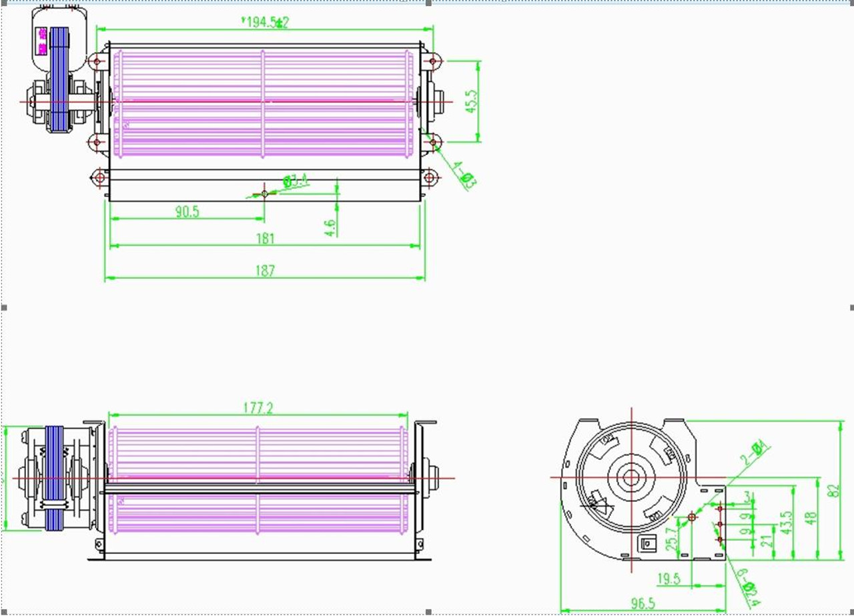Screen dimensions: 854x616
Task: Click the 96.5 width dimension label
Action: [x=642, y=603]
